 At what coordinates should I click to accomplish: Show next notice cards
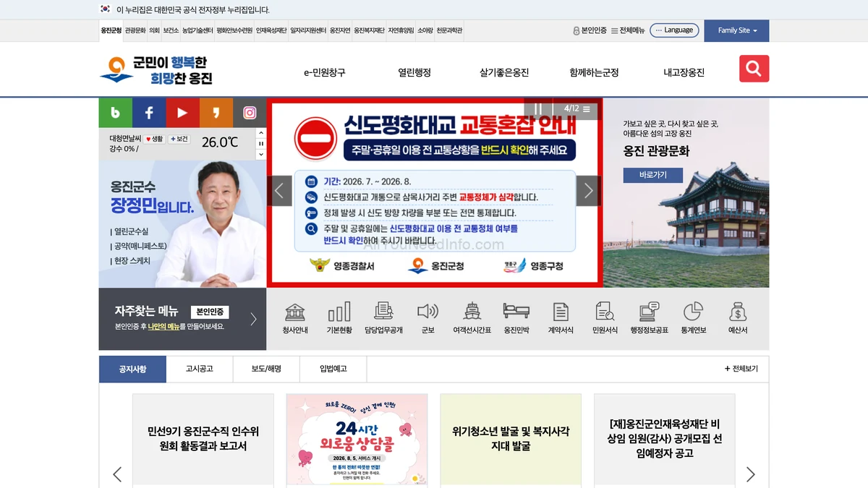tap(750, 474)
